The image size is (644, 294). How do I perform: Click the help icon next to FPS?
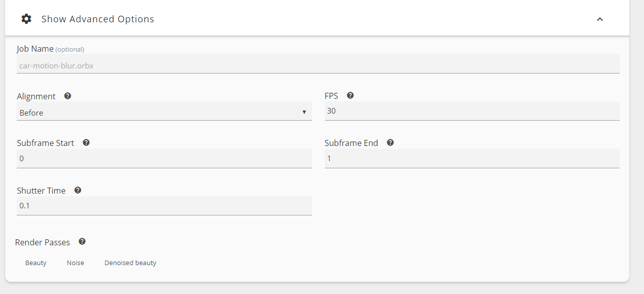click(350, 95)
